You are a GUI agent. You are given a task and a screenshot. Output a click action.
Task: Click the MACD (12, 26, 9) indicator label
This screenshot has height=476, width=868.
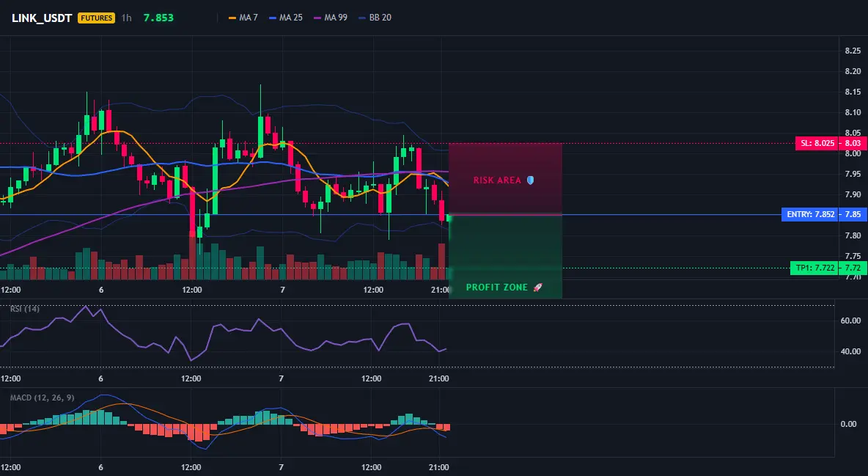coord(42,398)
